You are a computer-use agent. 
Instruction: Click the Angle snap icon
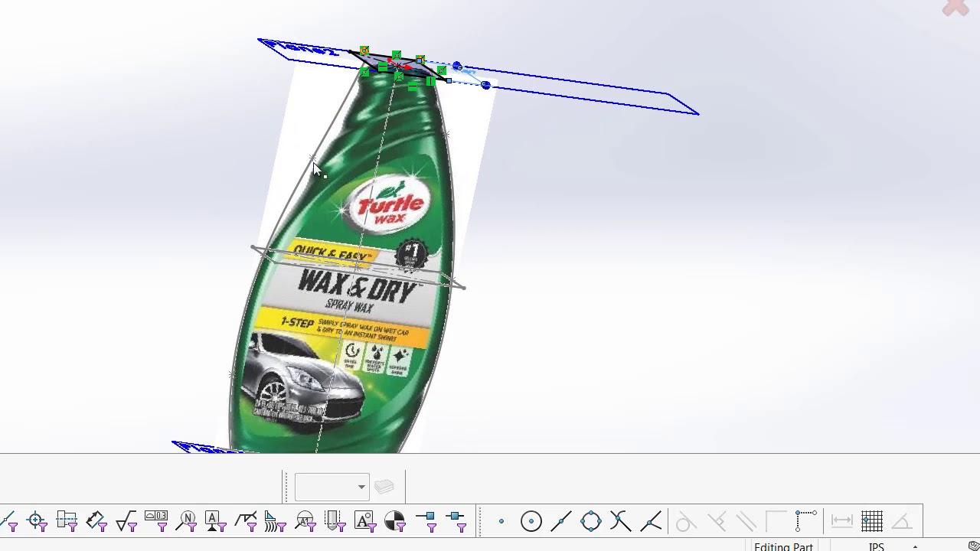tap(901, 522)
